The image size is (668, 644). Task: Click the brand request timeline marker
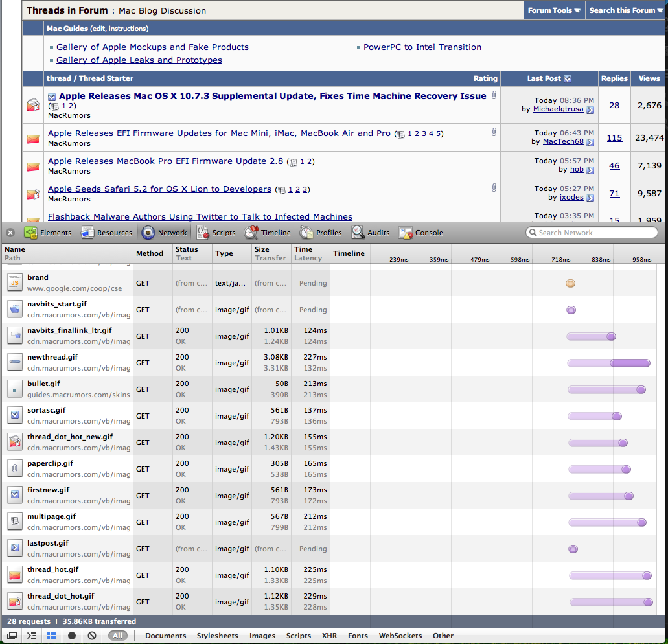click(570, 284)
